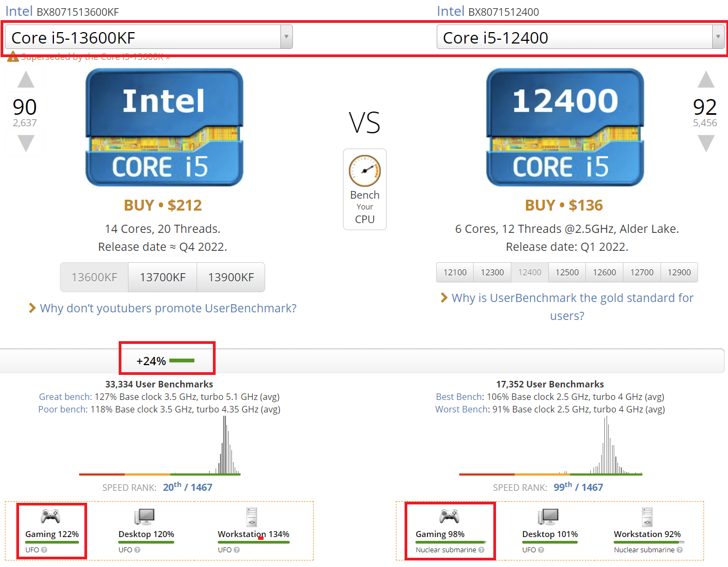Upvote the Core i5-13600KF

(x=26, y=79)
